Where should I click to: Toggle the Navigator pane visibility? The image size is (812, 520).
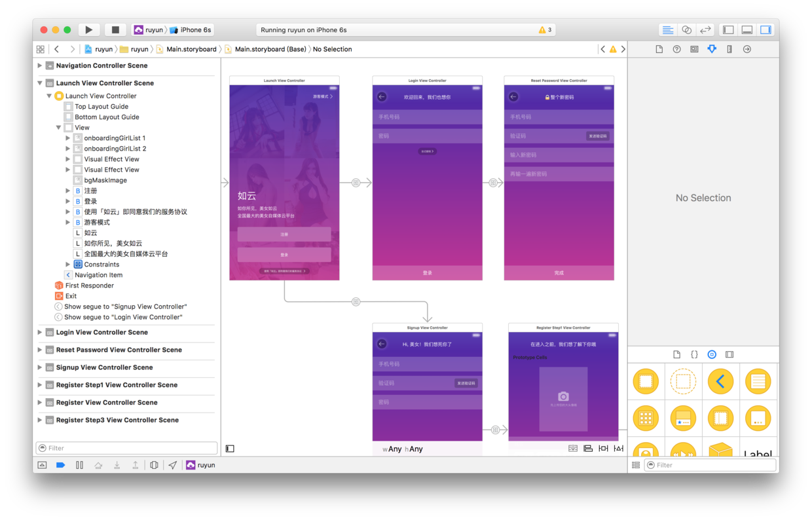tap(728, 29)
